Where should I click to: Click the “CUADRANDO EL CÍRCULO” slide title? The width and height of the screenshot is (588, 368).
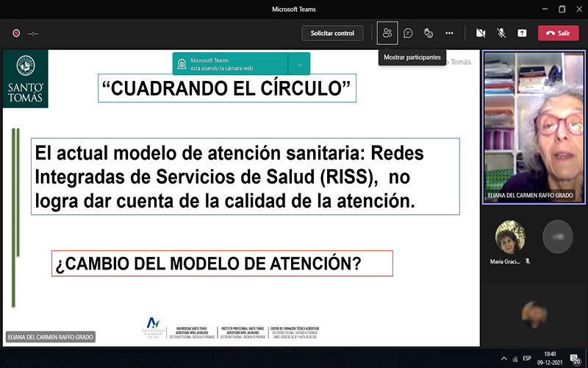pos(227,88)
